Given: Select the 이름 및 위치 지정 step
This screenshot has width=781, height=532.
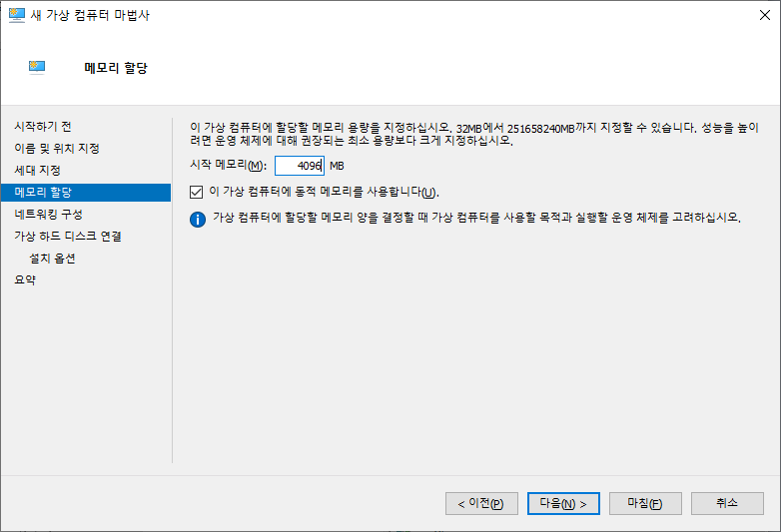Looking at the screenshot, I should click(57, 149).
